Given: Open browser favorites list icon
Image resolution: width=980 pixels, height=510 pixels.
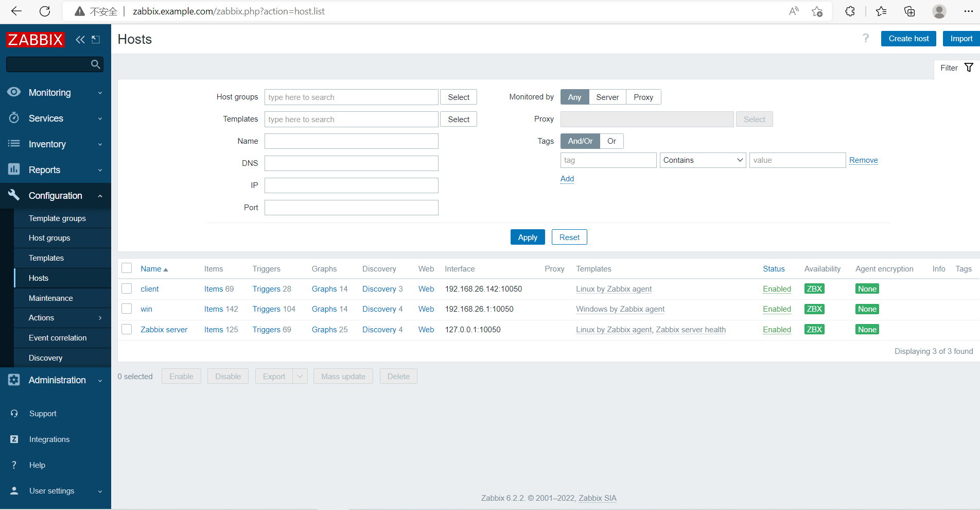Looking at the screenshot, I should pyautogui.click(x=881, y=11).
